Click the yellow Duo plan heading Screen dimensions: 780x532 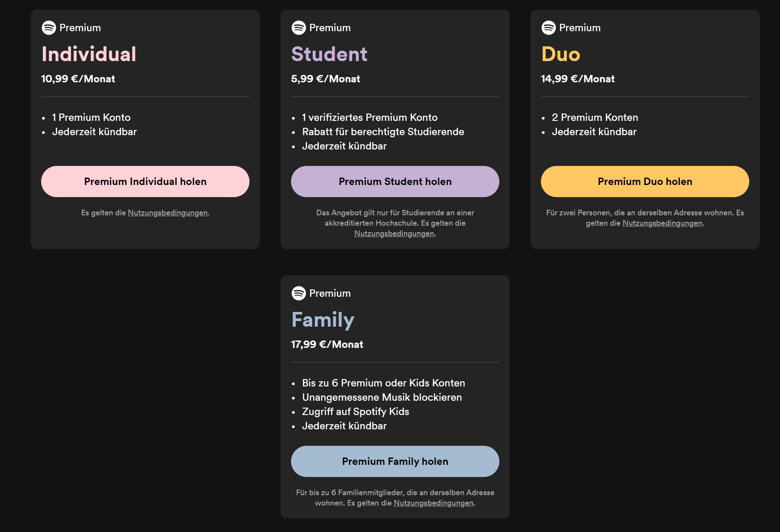coord(561,54)
